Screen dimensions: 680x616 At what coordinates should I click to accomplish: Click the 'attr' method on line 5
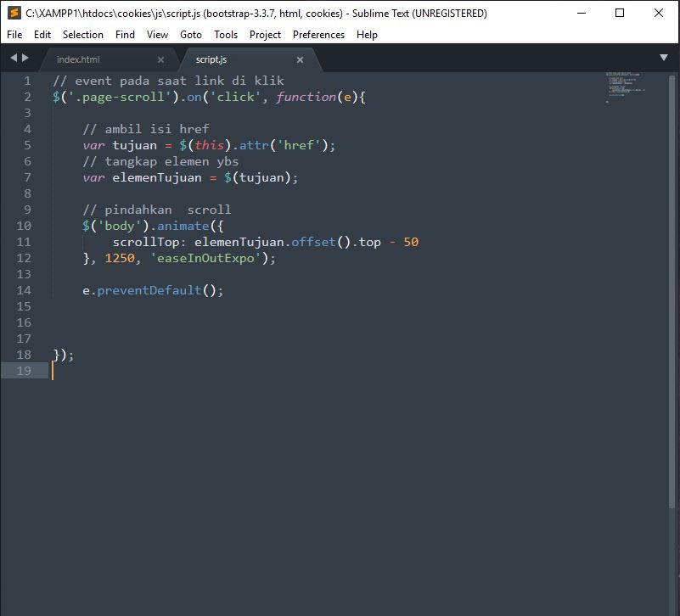click(254, 145)
